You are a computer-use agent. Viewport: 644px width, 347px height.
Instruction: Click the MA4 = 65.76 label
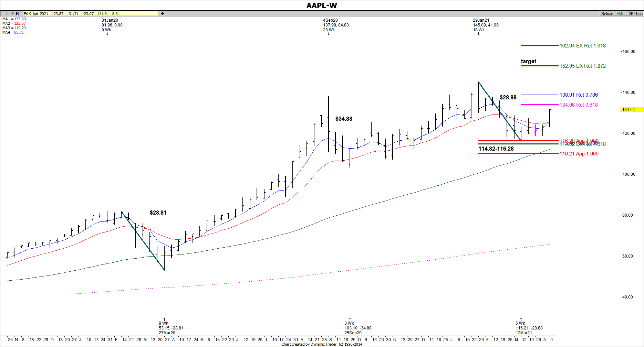(x=13, y=32)
